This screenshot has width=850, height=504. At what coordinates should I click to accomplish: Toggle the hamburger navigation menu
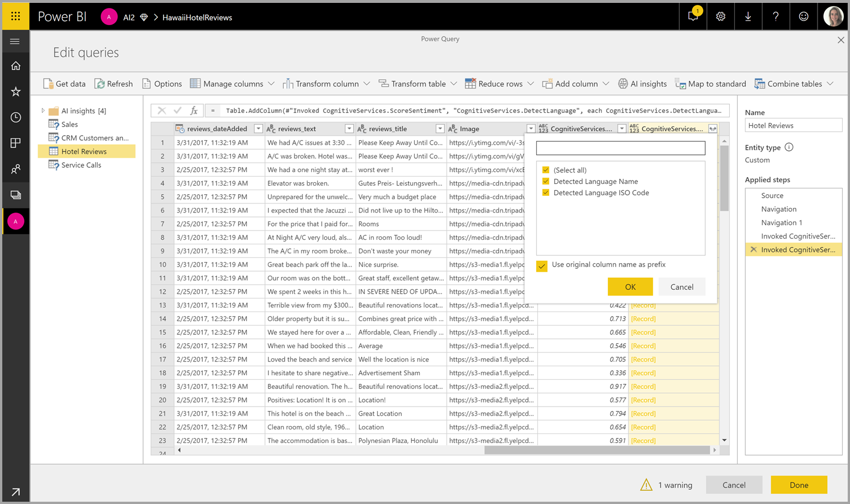click(x=15, y=41)
